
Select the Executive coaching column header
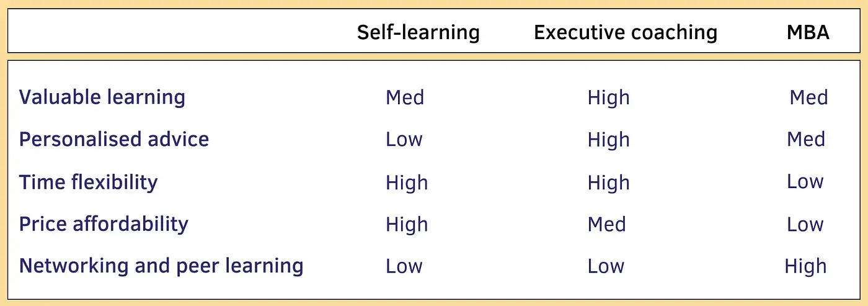626,32
